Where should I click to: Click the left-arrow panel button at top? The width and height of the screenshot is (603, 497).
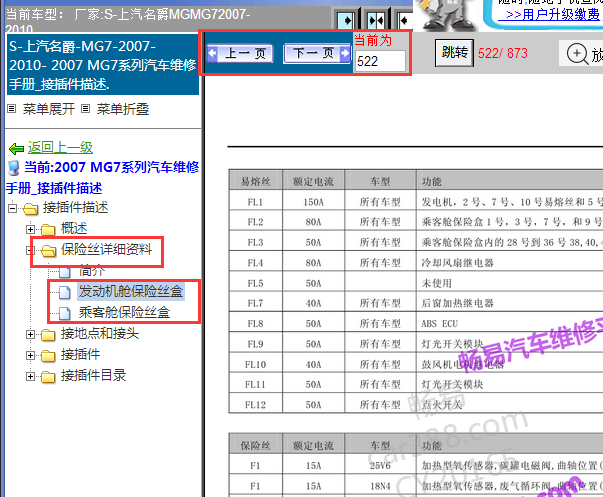(x=405, y=20)
